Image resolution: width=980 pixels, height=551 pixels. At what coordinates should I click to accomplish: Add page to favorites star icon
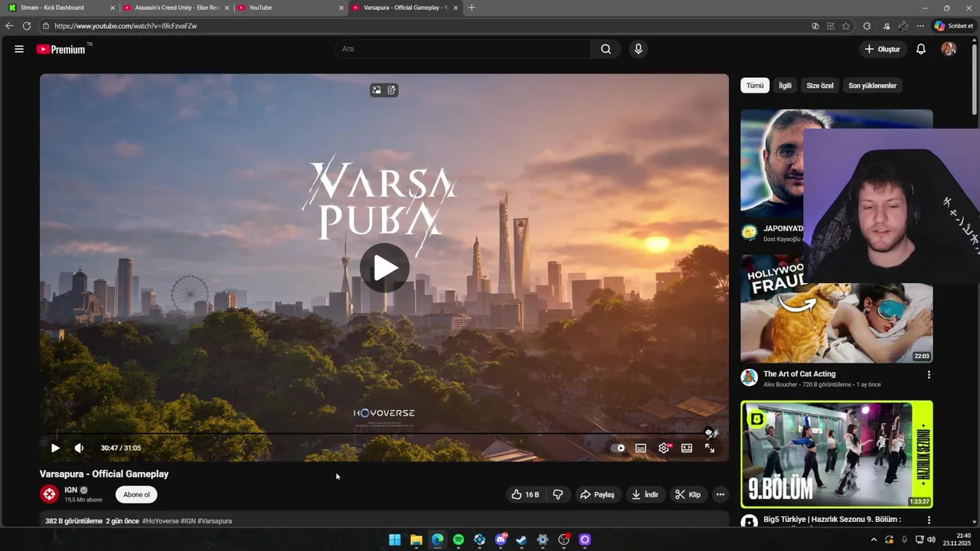coord(846,26)
